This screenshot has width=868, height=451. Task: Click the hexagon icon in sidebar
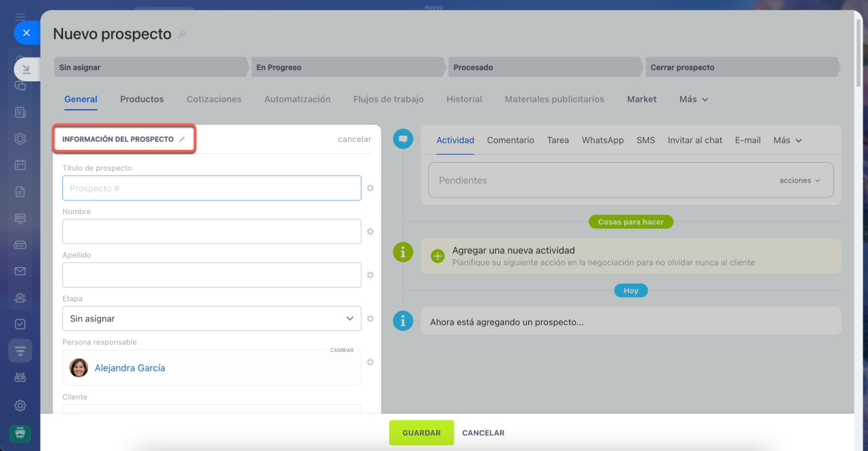coord(20,138)
